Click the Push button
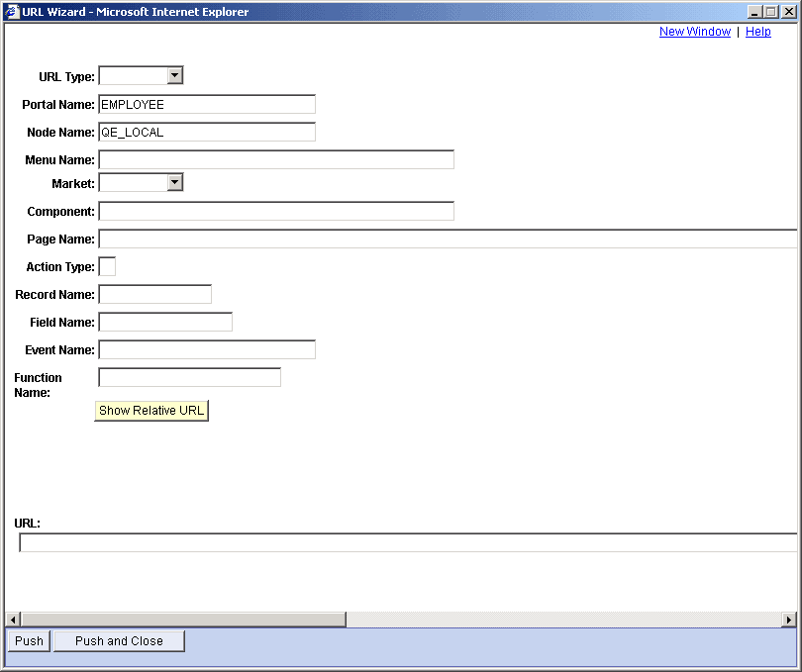This screenshot has height=672, width=802. [27, 640]
